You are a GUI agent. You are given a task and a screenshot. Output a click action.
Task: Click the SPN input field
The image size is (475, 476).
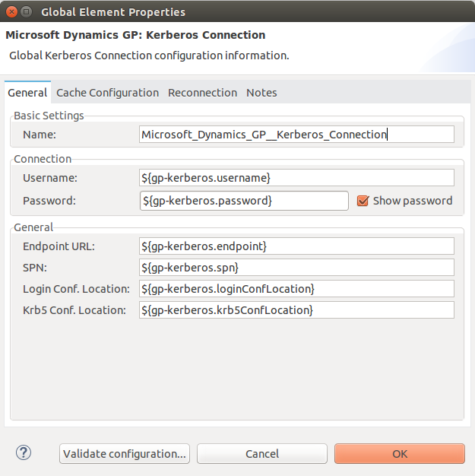[x=296, y=268]
